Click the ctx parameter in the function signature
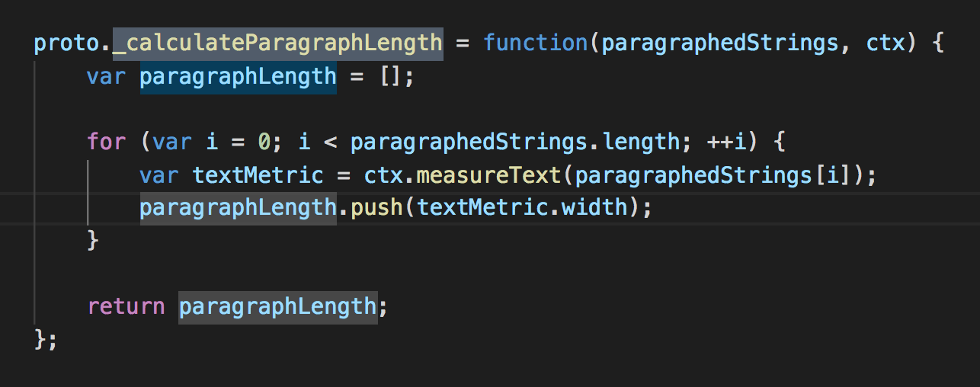 pyautogui.click(x=886, y=43)
